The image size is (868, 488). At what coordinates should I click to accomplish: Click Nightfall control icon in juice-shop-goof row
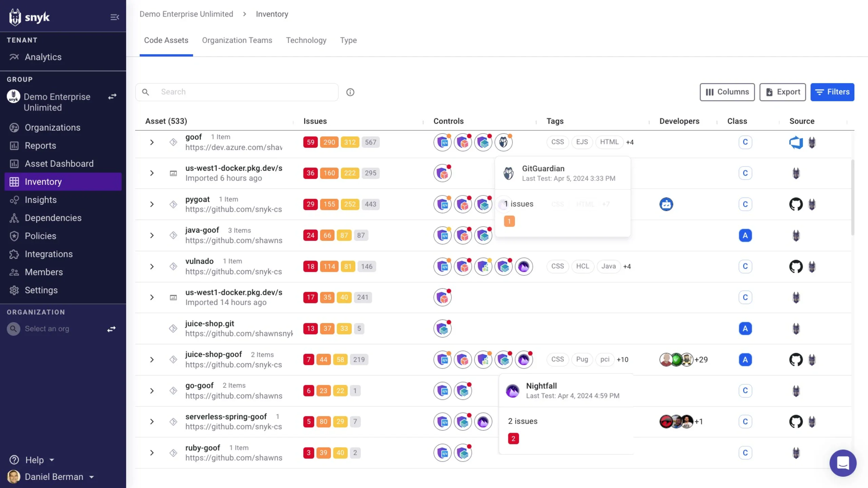pos(524,360)
